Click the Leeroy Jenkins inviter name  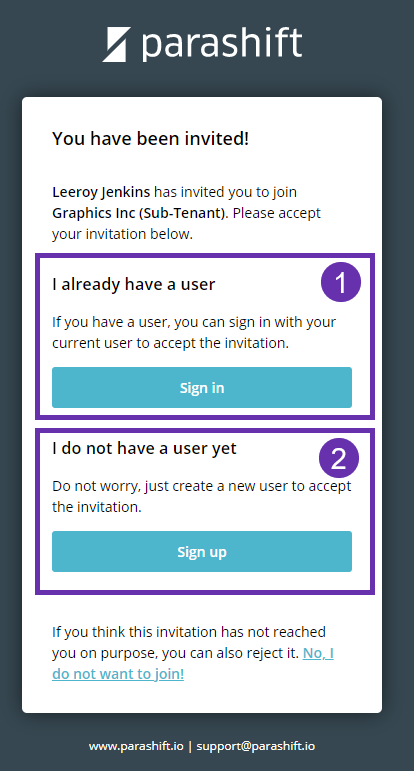click(101, 192)
